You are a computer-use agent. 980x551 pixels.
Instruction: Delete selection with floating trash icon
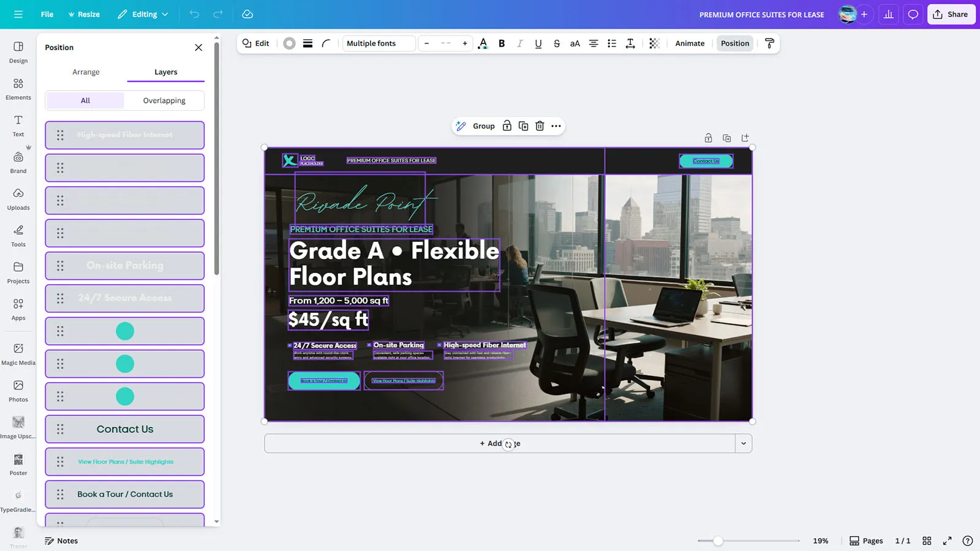pyautogui.click(x=540, y=126)
